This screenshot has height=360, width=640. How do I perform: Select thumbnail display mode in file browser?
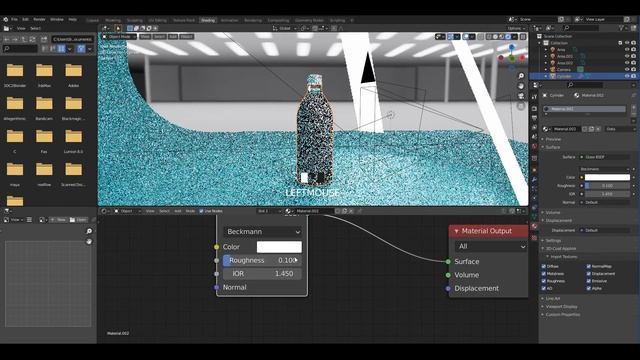click(61, 49)
